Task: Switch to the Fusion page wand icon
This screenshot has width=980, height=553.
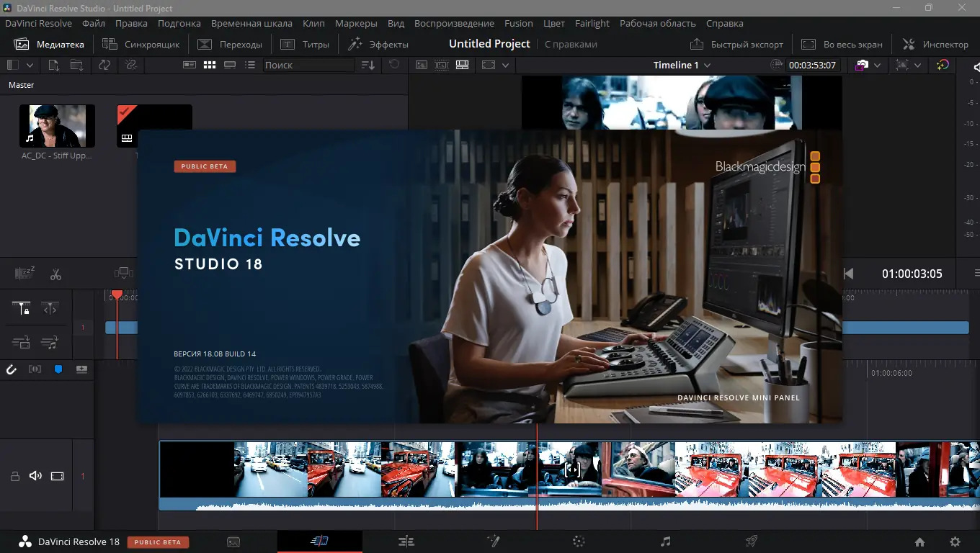Action: [x=494, y=541]
